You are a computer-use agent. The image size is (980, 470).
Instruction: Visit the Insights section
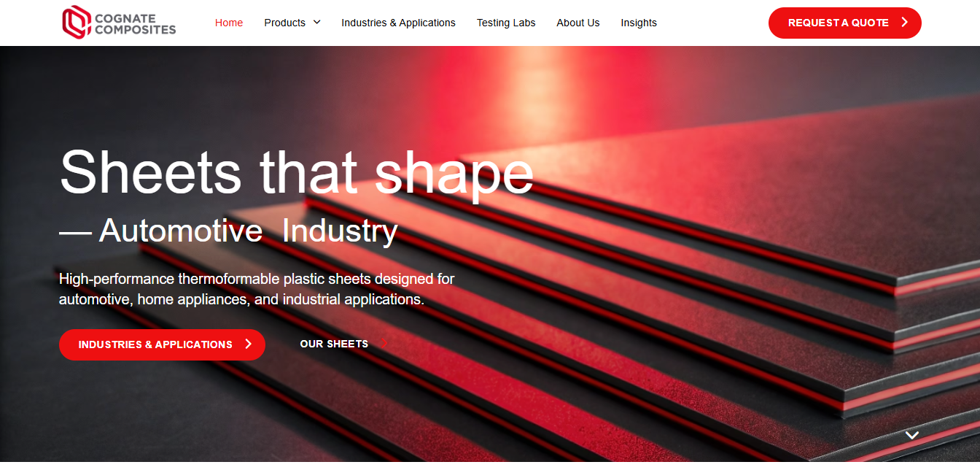pyautogui.click(x=639, y=23)
